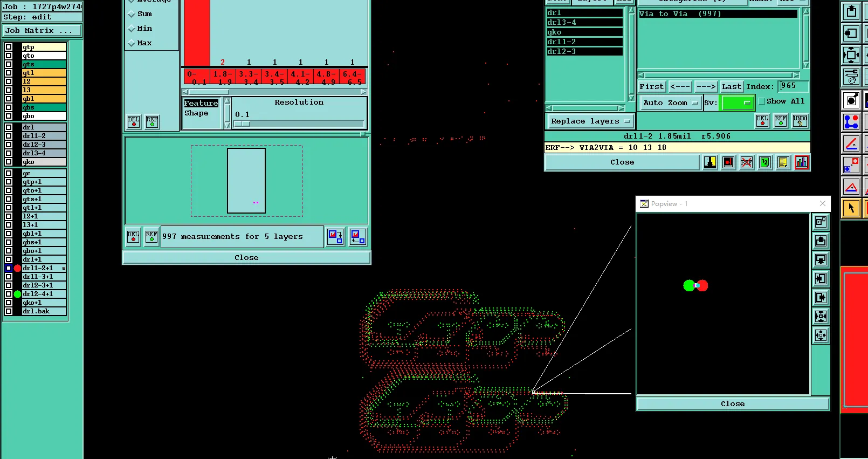This screenshot has height=459, width=868.
Task: Click the next result '--->' button
Action: [x=706, y=86]
